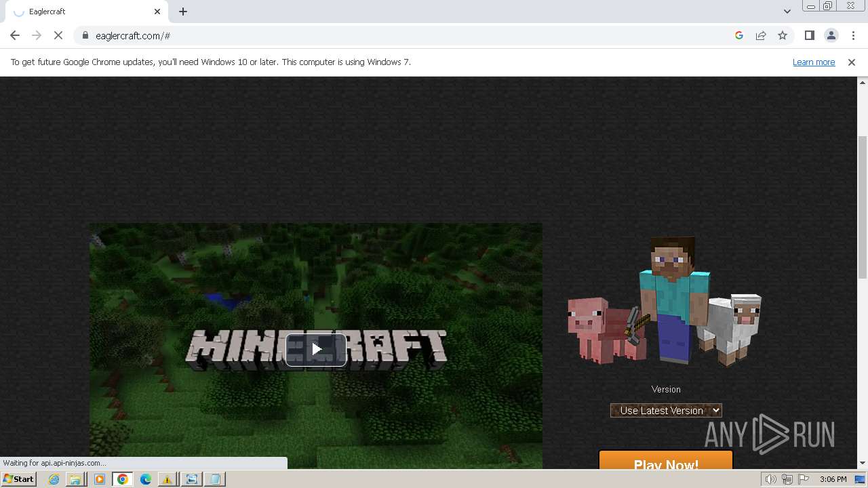Toggle the browser side panel icon
Screen dimensions: 868x488
coord(809,35)
